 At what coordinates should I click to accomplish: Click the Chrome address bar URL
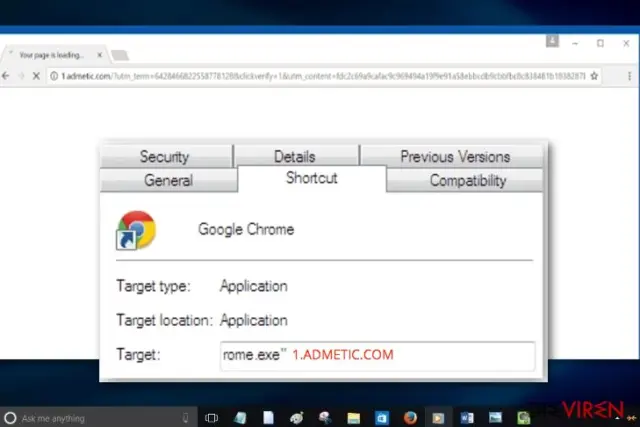tap(322, 76)
